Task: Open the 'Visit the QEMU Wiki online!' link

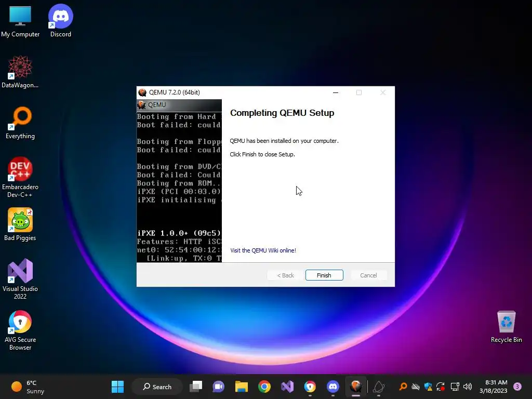Action: (263, 250)
